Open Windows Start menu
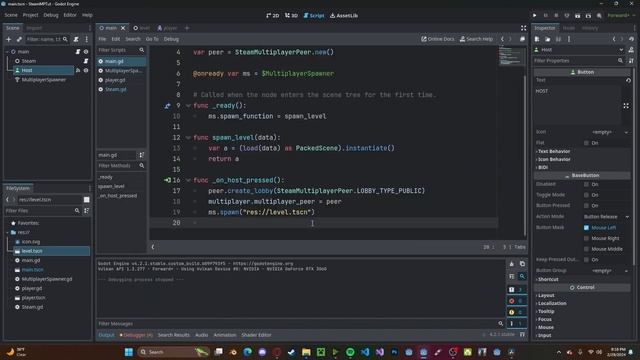 tap(129, 352)
